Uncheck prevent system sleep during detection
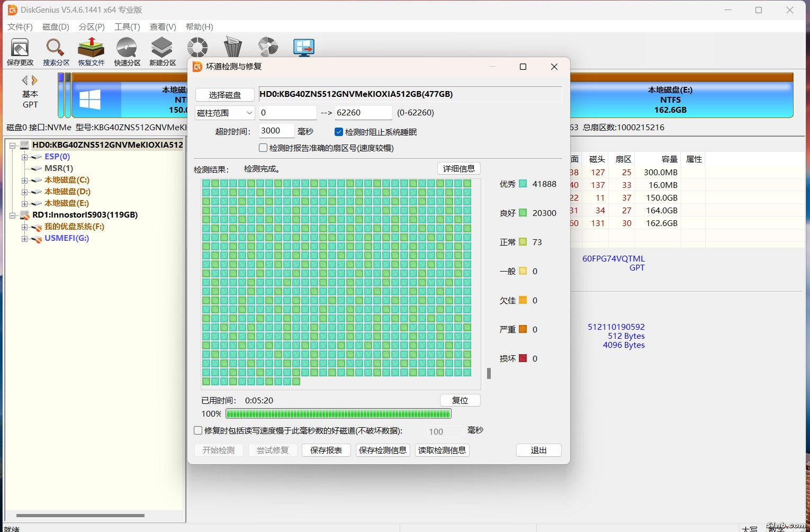Screen dimensions: 810x532 coord(339,132)
